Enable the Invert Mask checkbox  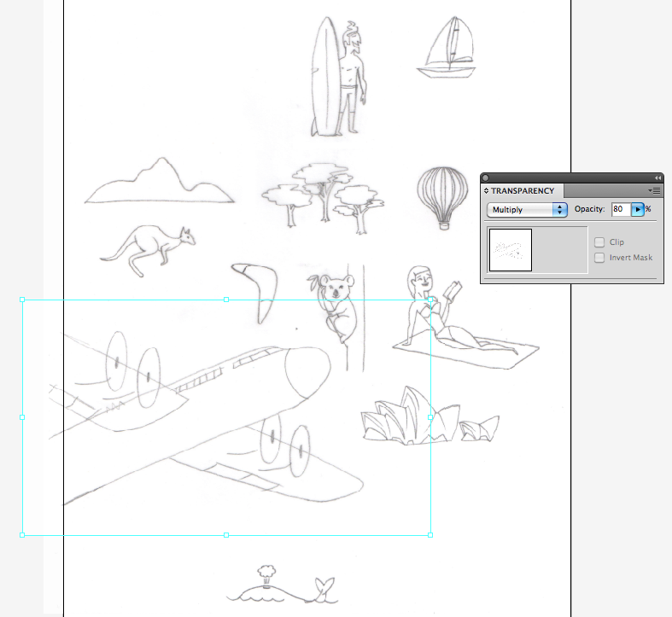pyautogui.click(x=599, y=258)
